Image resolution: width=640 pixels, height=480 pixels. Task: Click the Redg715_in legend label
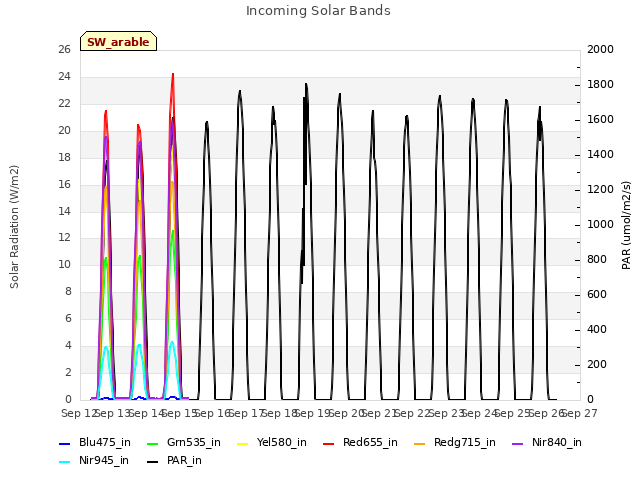coord(464,442)
